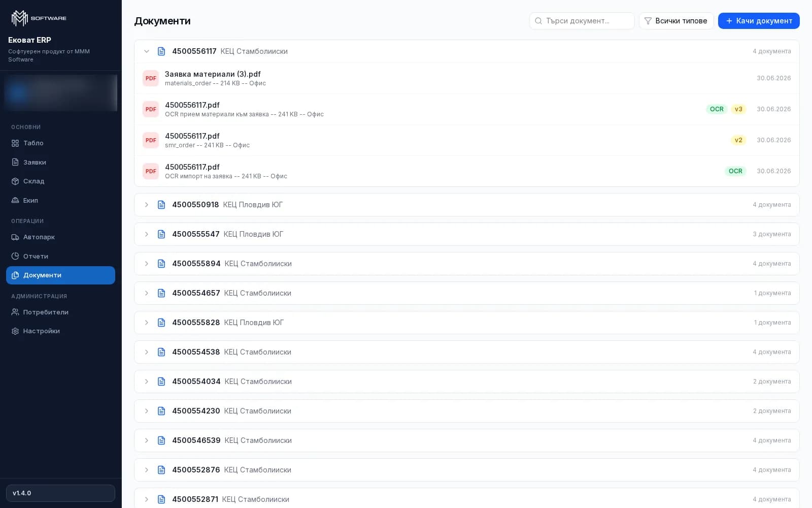Click the Настройки gear icon
The height and width of the screenshot is (508, 812).
(x=15, y=331)
